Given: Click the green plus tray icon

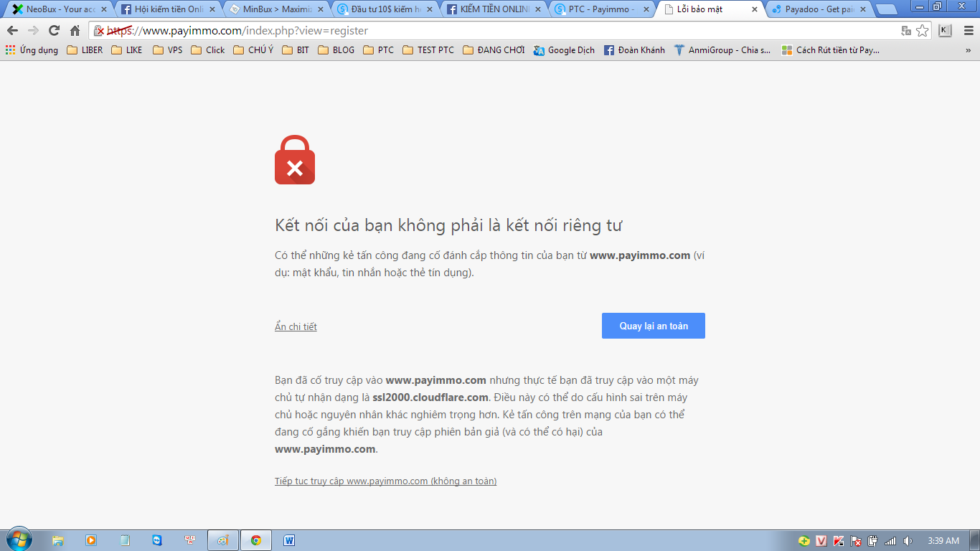Looking at the screenshot, I should pos(804,541).
